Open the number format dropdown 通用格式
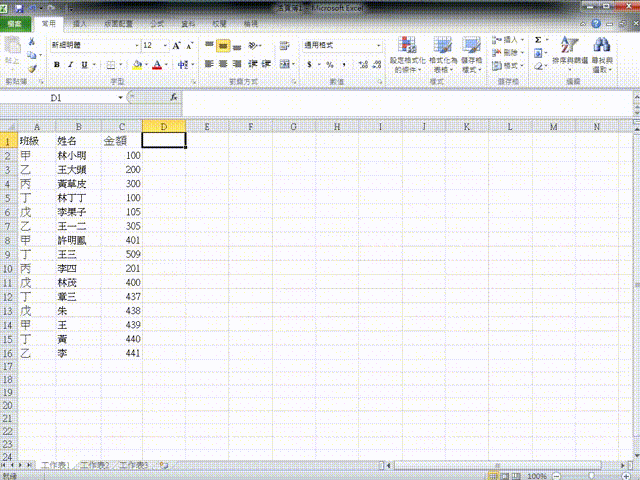 coord(379,46)
